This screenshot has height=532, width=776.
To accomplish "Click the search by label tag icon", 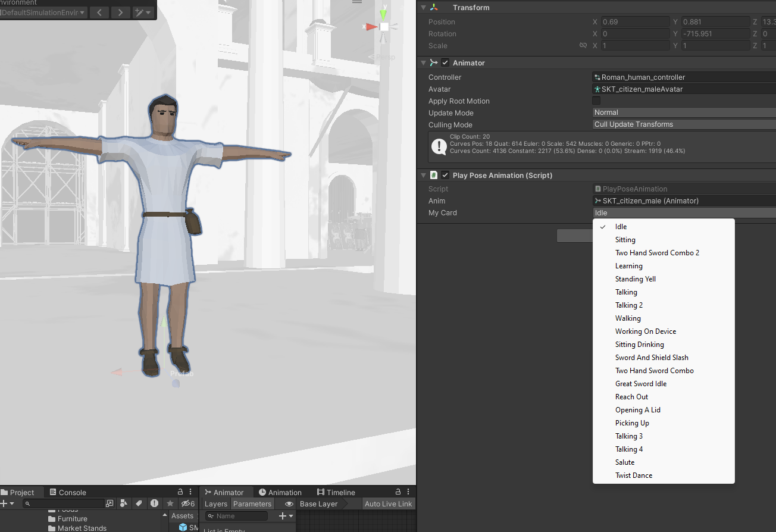I will (139, 503).
